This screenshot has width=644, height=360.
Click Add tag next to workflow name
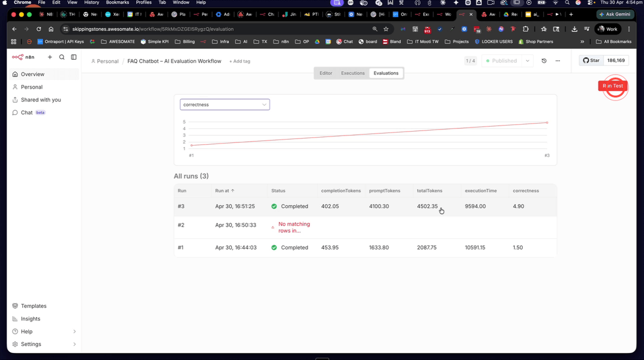240,61
